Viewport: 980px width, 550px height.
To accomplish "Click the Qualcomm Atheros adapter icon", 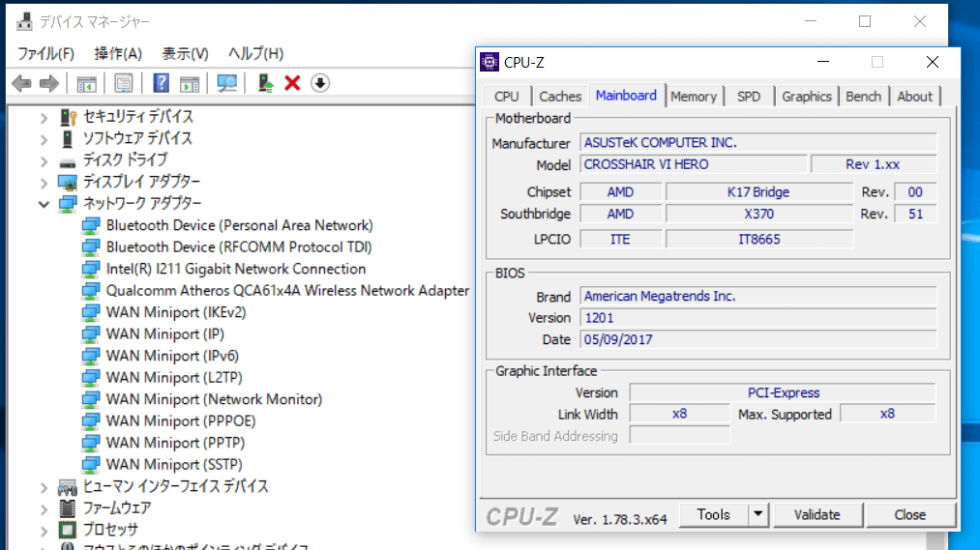I will (91, 291).
